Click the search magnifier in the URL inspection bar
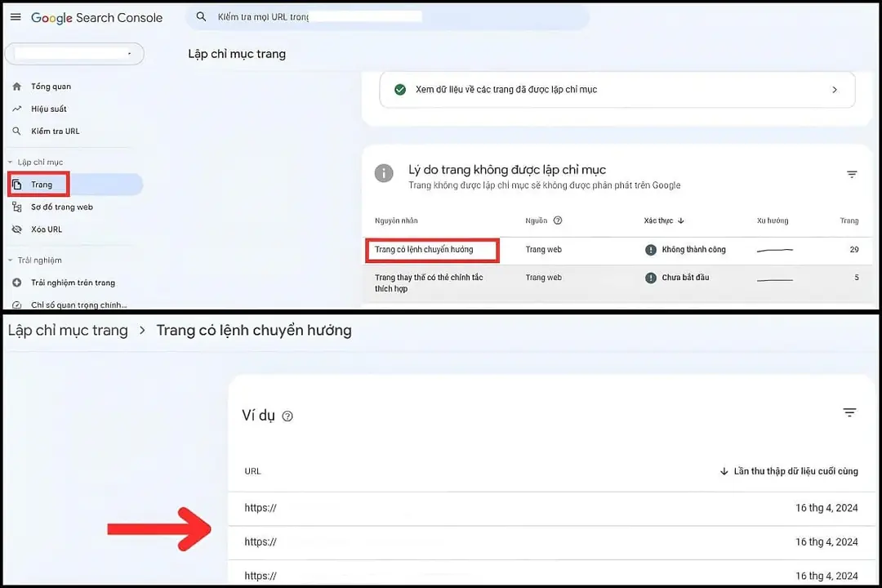This screenshot has width=882, height=588. 200,16
